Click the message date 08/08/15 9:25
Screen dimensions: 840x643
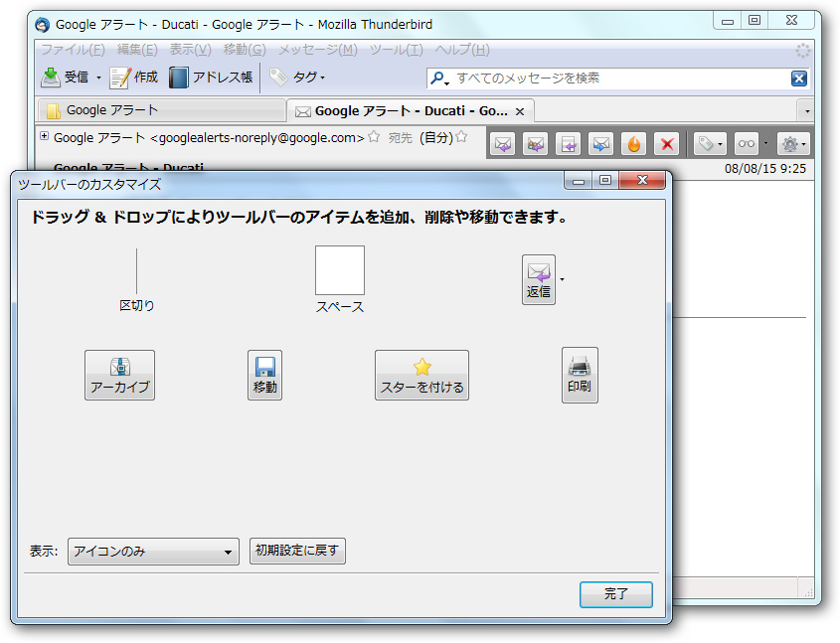(765, 169)
